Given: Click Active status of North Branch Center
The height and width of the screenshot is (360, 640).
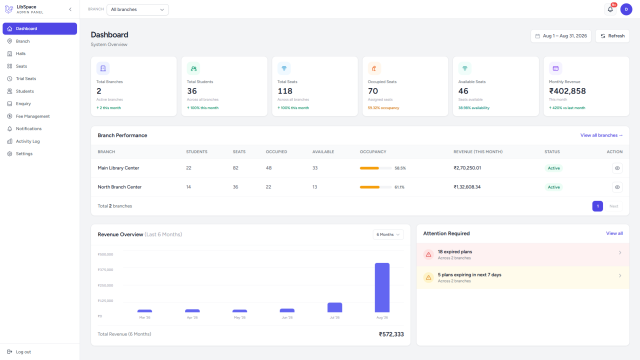Looking at the screenshot, I should pos(554,187).
